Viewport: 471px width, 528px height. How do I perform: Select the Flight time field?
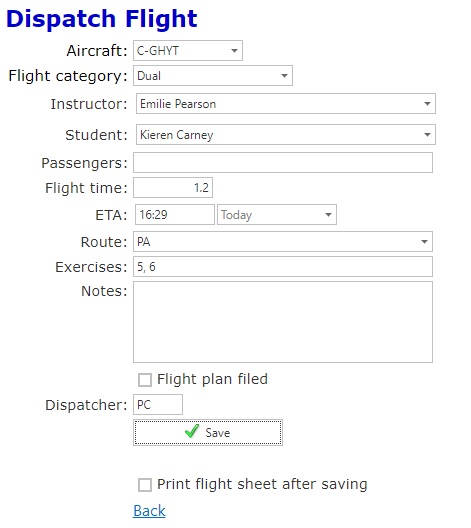pos(173,188)
